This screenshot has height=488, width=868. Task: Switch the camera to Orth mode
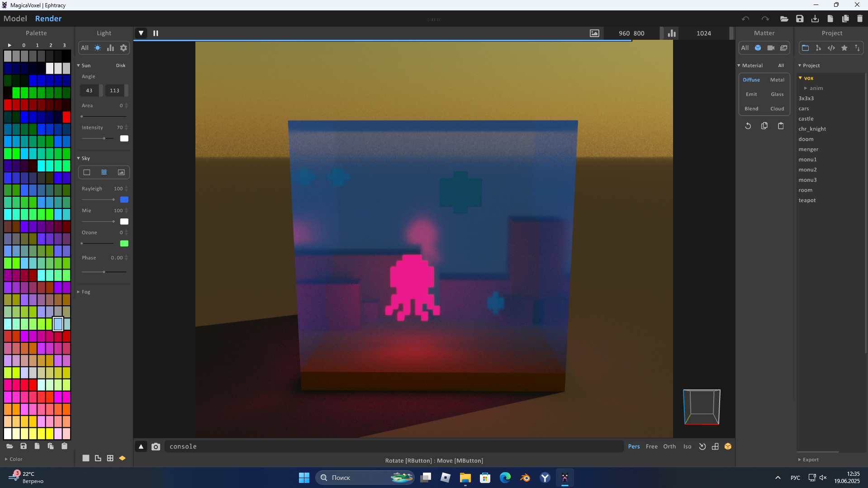tap(669, 446)
